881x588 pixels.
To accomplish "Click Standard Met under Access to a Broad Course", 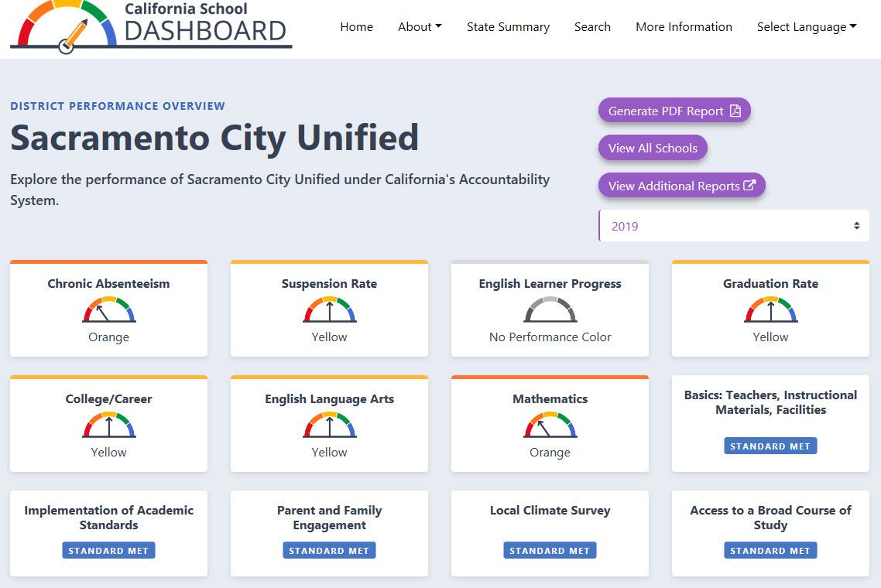I will click(770, 550).
